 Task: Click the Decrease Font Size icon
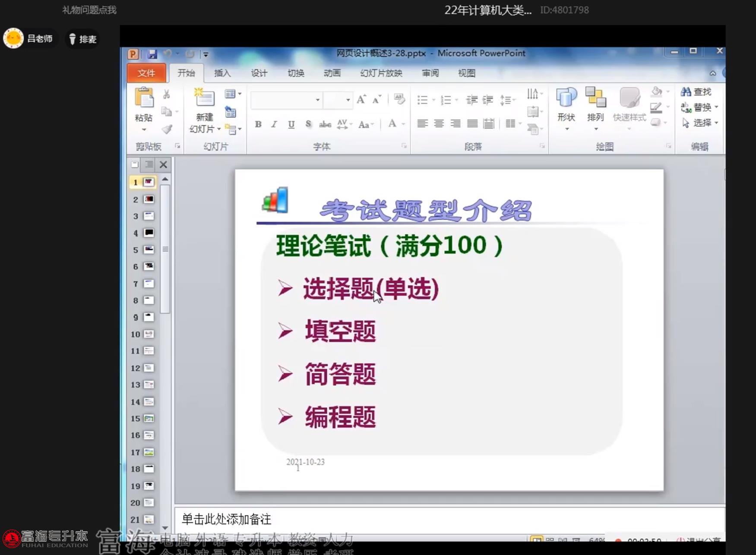click(x=376, y=100)
